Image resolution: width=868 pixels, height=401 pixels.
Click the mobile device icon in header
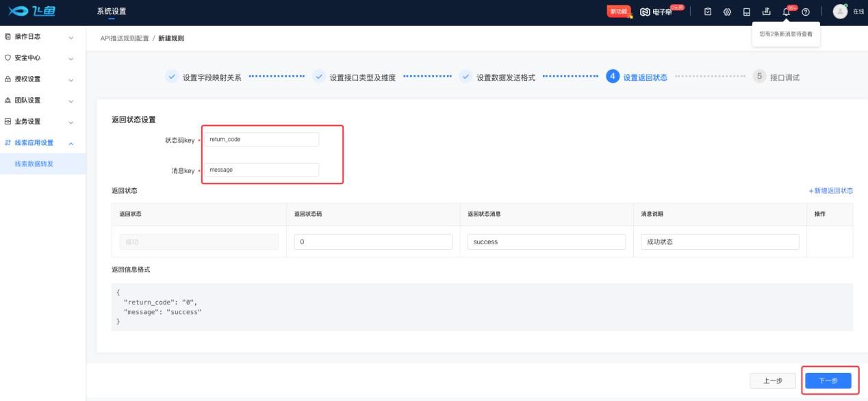tap(747, 12)
